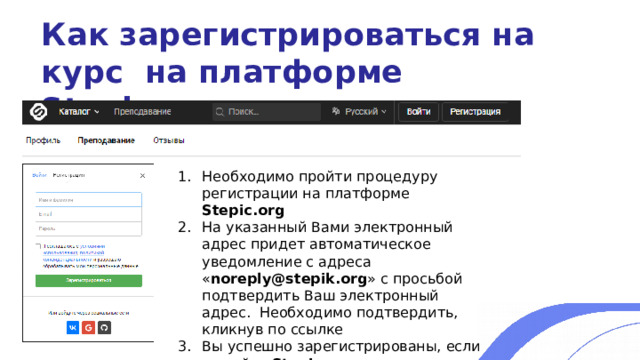Focus the name and surname field
This screenshot has width=640, height=360.
(x=89, y=200)
